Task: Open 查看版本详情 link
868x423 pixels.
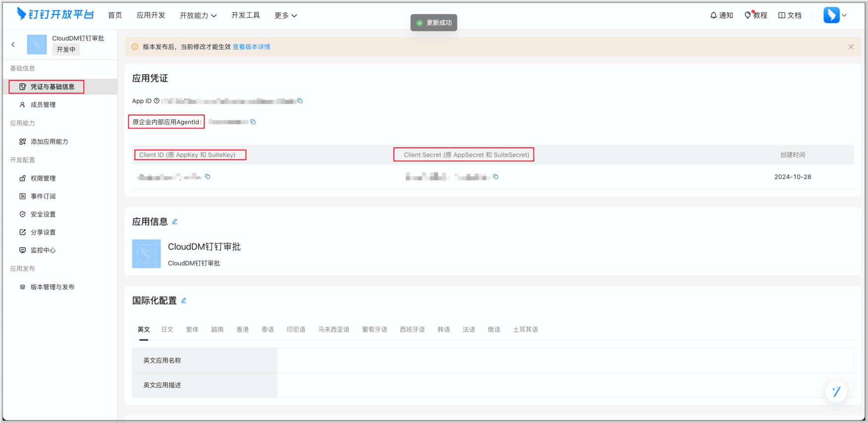Action: pyautogui.click(x=251, y=47)
